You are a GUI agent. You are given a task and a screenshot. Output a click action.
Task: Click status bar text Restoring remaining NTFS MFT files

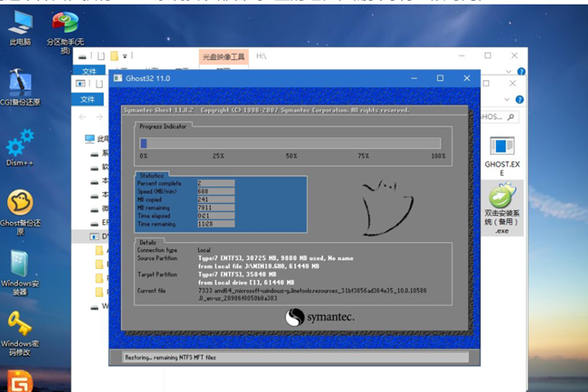pyautogui.click(x=171, y=357)
